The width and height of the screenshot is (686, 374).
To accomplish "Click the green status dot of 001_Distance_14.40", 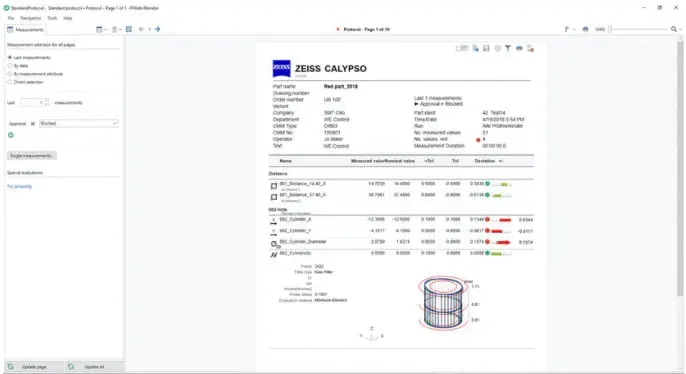I will tap(487, 184).
